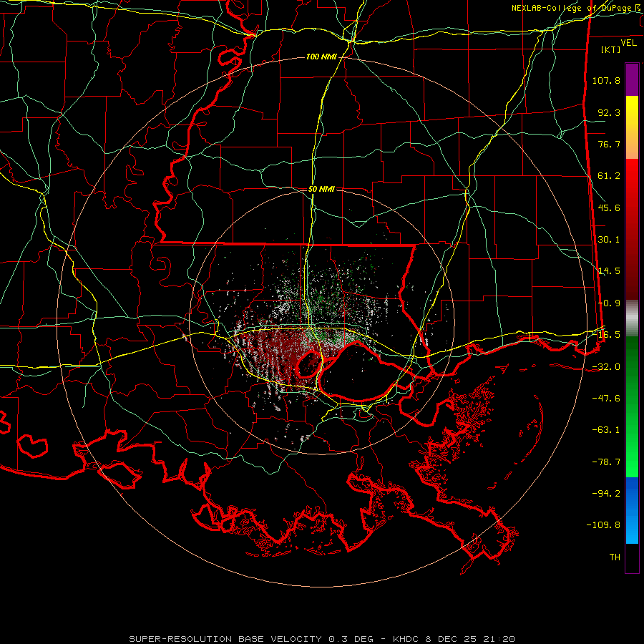This screenshot has width=644, height=644.
Task: Click the -109.8 velocity legend value
Action: (603, 525)
